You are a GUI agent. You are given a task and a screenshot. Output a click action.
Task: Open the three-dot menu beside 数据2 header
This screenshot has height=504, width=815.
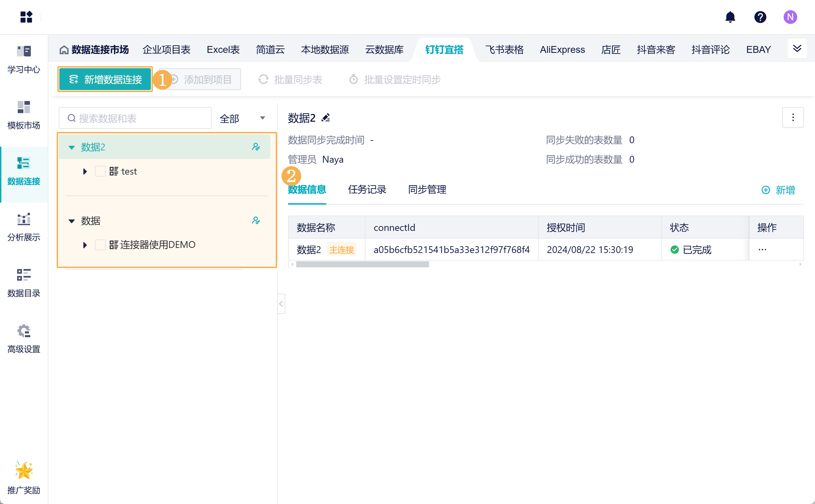(x=793, y=117)
